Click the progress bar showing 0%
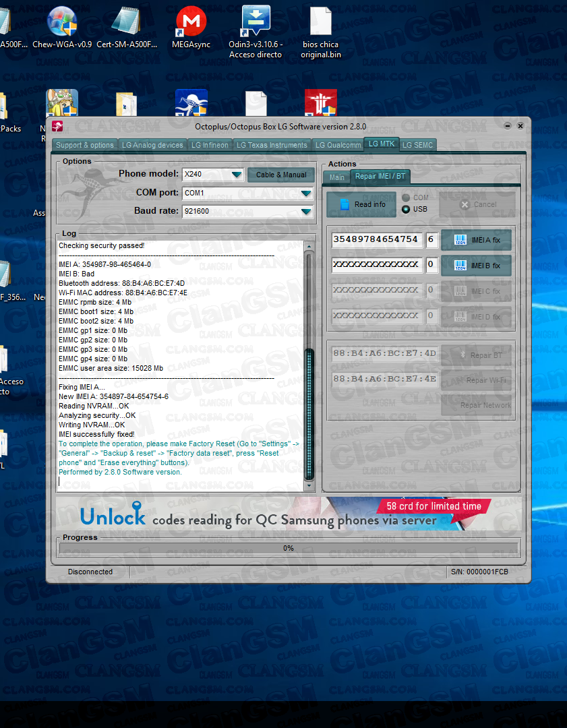 289,548
